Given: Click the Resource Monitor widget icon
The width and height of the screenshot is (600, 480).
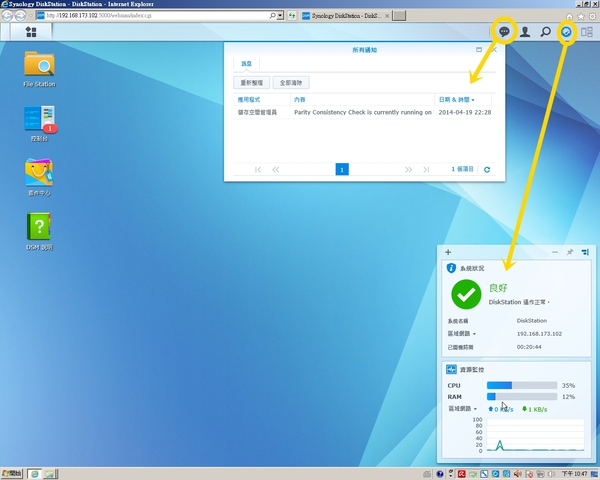Looking at the screenshot, I should point(451,369).
